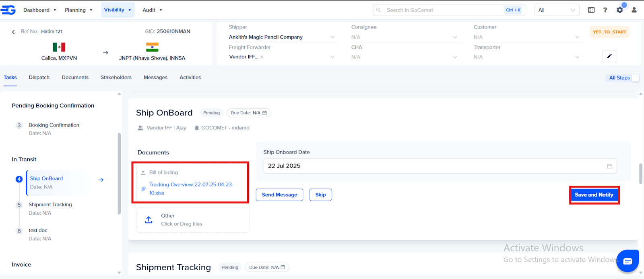Viewport: 644px width, 279px height.
Task: Click the Ctrl + K shortcut badge
Action: 513,10
